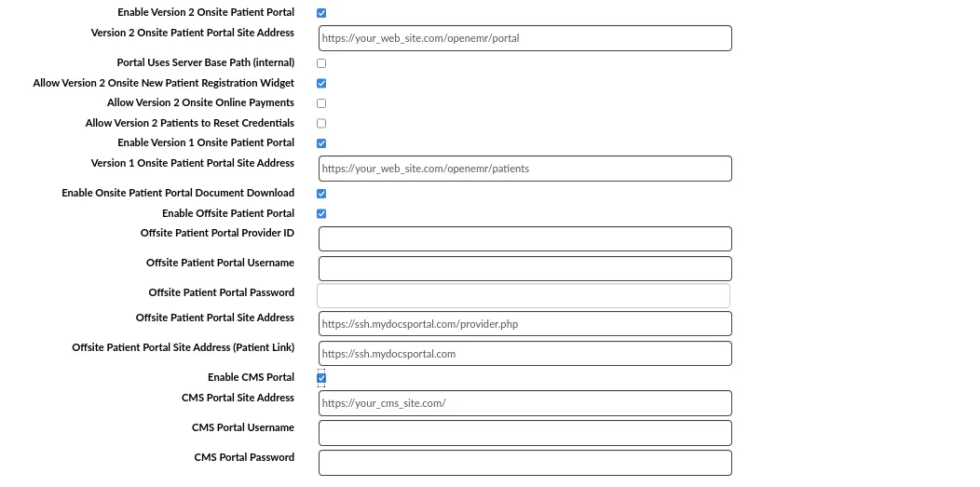Focus Offsite Patient Portal Site Address field
The height and width of the screenshot is (487, 980).
tap(524, 323)
